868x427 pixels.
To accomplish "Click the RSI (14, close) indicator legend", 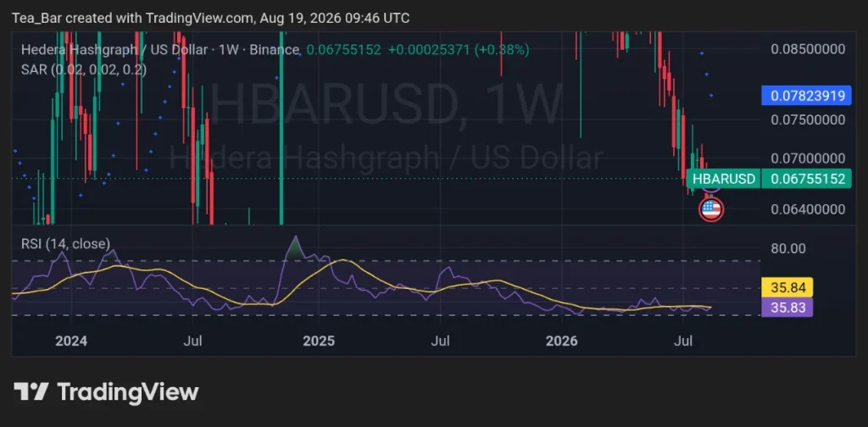I will tap(65, 243).
